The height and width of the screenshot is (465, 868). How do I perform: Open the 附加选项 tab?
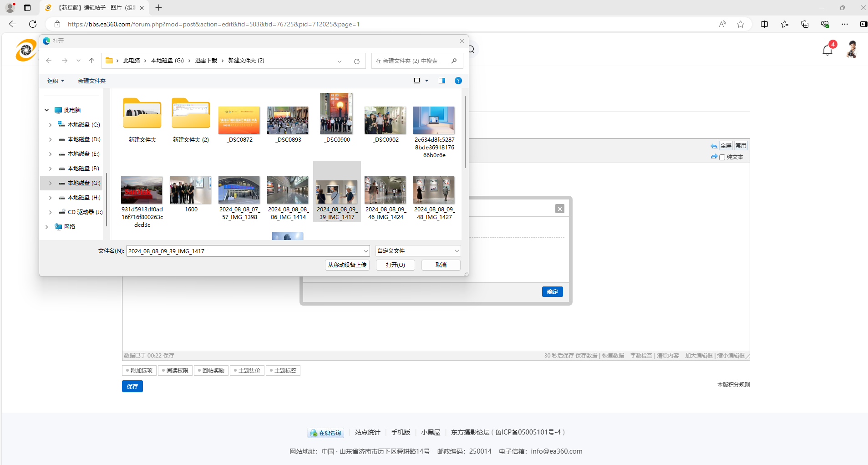coord(139,371)
